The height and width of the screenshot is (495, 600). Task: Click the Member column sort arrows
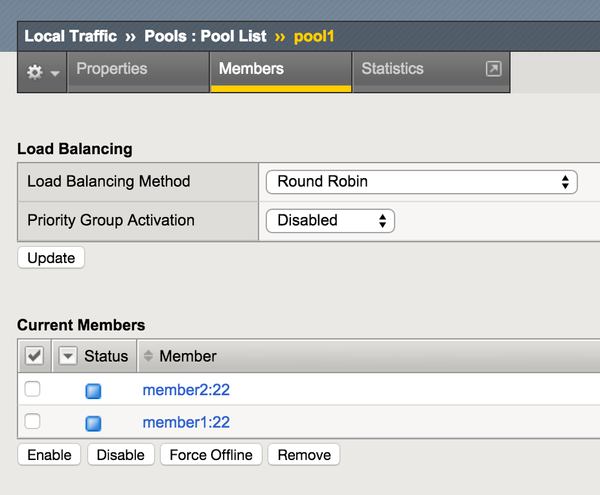[149, 356]
